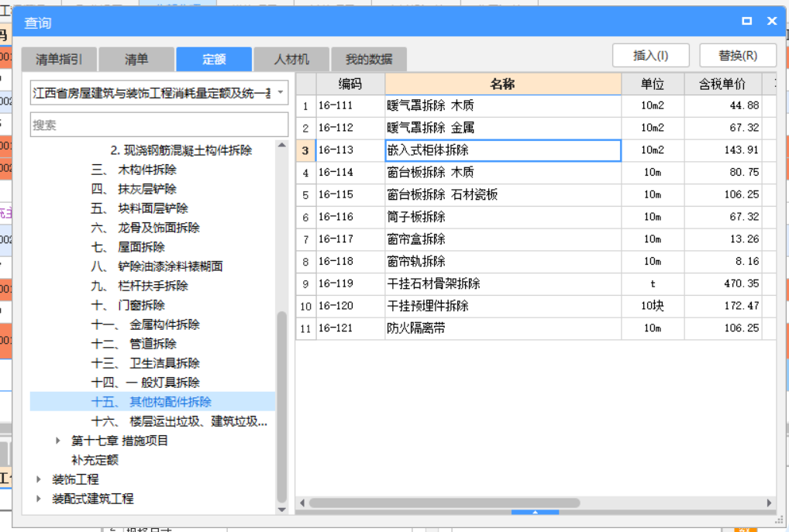Click the table left scroll arrow
789x532 pixels.
pyautogui.click(x=302, y=503)
